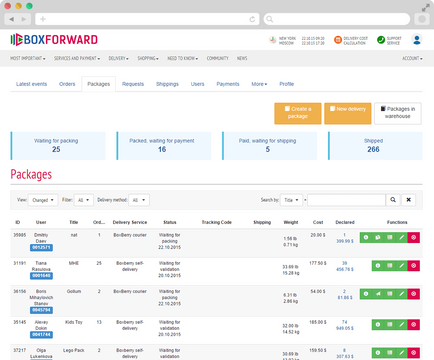The width and height of the screenshot is (434, 360).
Task: Delete package 31191 with the red button
Action: pyautogui.click(x=414, y=266)
